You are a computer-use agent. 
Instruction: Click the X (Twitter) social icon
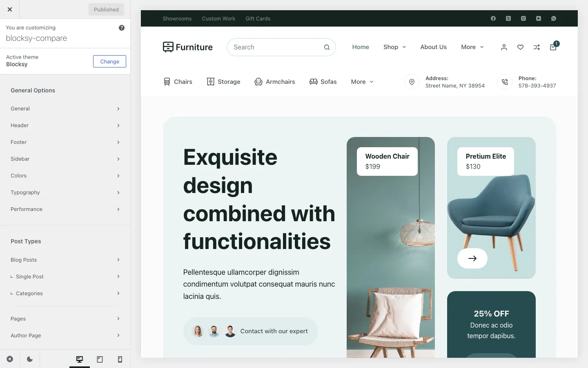[x=508, y=18]
